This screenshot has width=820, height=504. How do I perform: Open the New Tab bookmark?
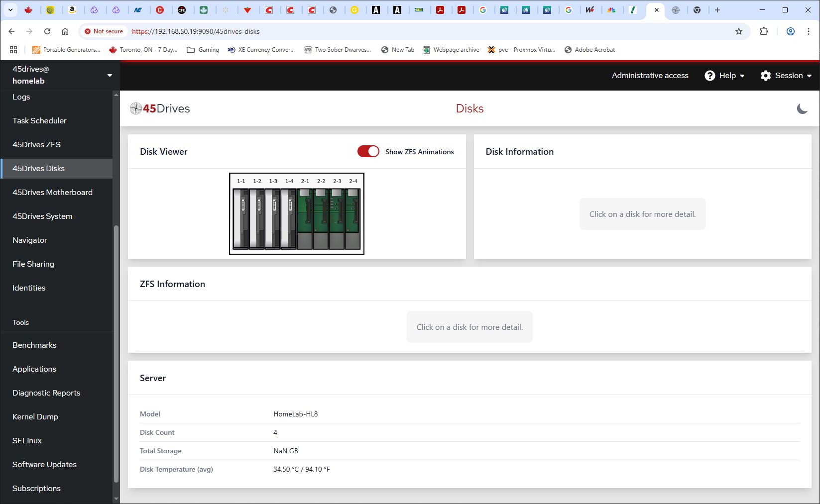pyautogui.click(x=398, y=50)
